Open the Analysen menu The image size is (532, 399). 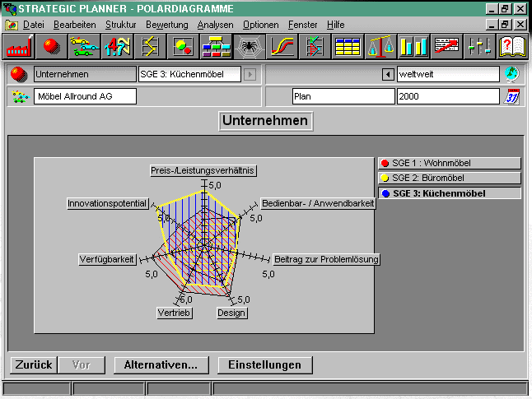(x=215, y=25)
